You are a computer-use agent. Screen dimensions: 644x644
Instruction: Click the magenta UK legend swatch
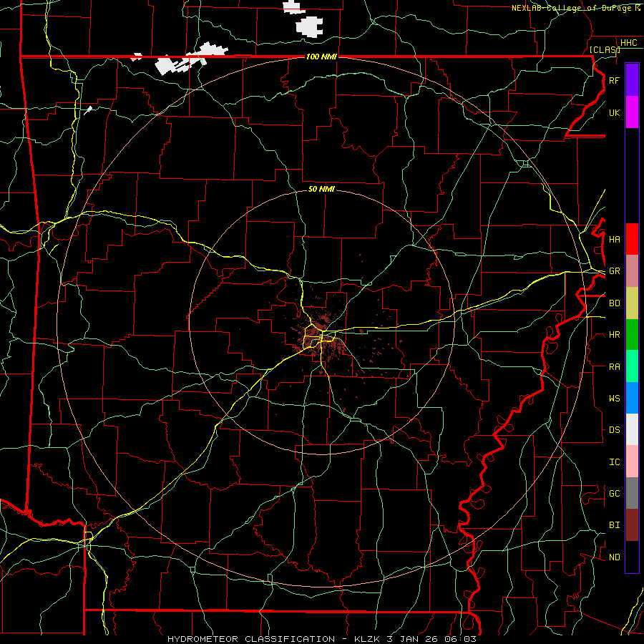(632, 112)
